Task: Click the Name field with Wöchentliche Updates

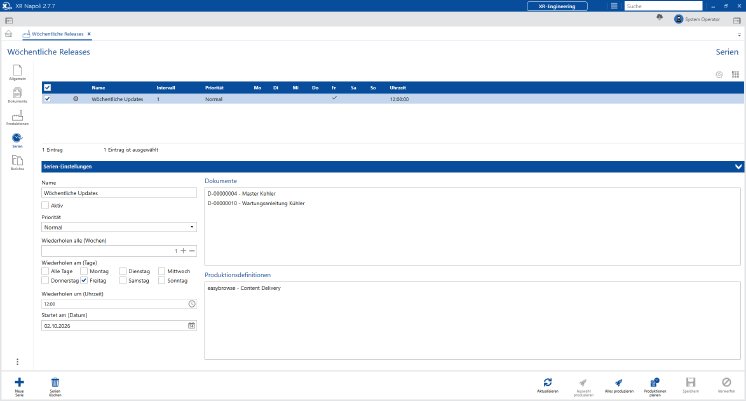Action: pyautogui.click(x=119, y=193)
